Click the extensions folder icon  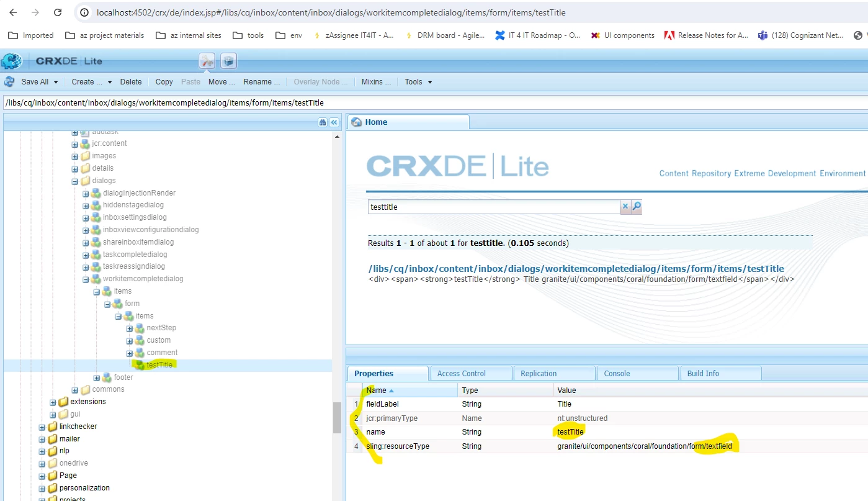[x=63, y=402]
